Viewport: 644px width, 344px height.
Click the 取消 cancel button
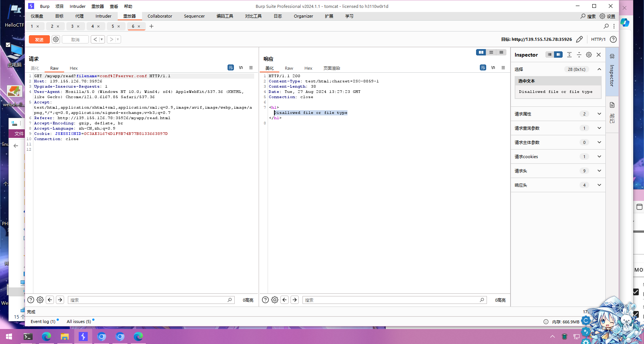pyautogui.click(x=75, y=39)
